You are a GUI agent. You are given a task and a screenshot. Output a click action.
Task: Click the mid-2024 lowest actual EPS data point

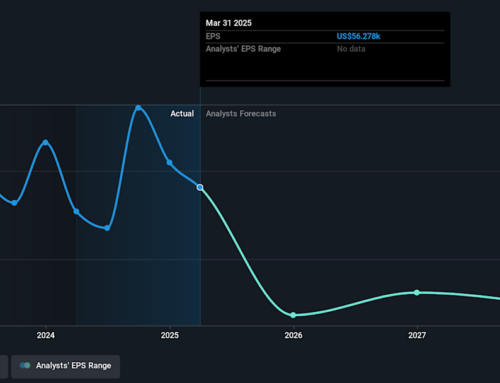[x=107, y=228]
